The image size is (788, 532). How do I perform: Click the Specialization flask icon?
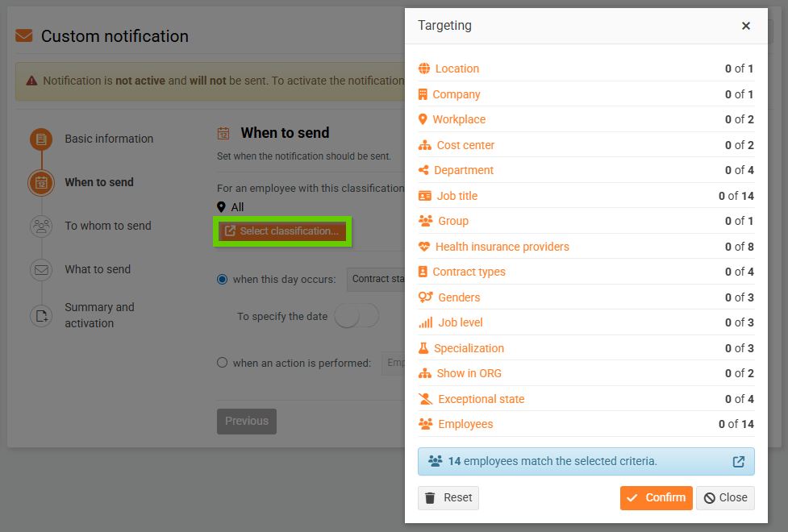[x=423, y=348]
